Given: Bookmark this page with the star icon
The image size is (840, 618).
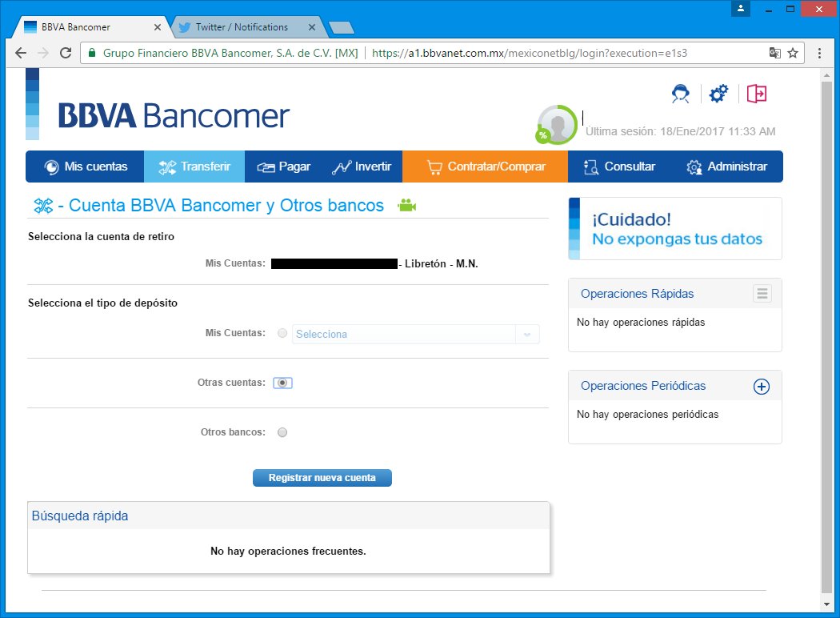Looking at the screenshot, I should (793, 53).
